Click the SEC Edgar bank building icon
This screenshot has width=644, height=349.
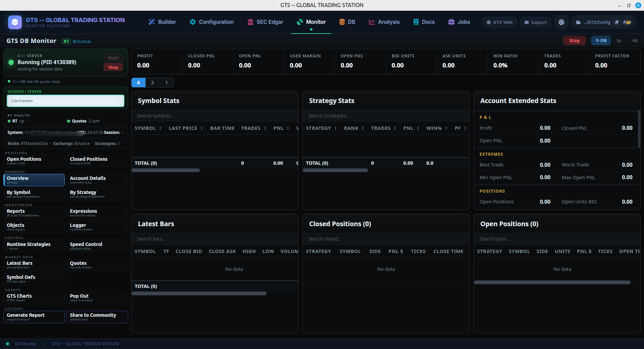coord(250,22)
